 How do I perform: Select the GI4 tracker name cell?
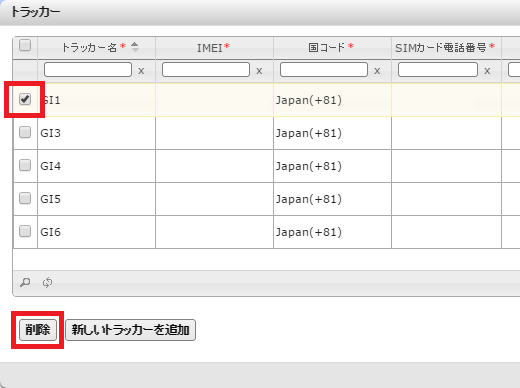(97, 166)
